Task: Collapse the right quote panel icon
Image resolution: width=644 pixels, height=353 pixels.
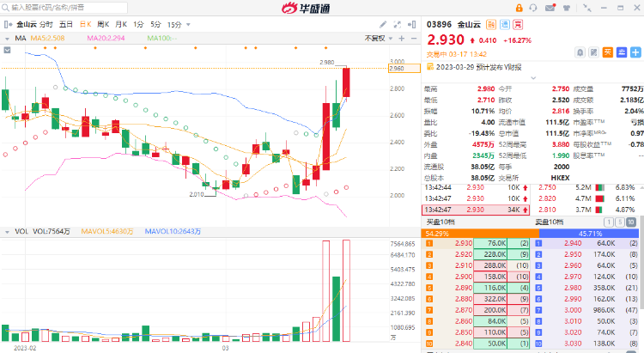Action: click(x=411, y=25)
